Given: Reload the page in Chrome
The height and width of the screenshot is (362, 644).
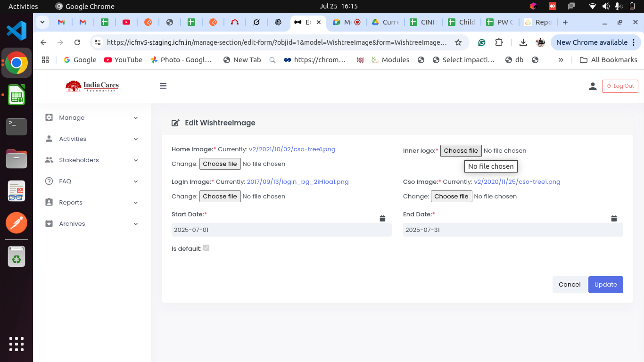Looking at the screenshot, I should [77, 42].
